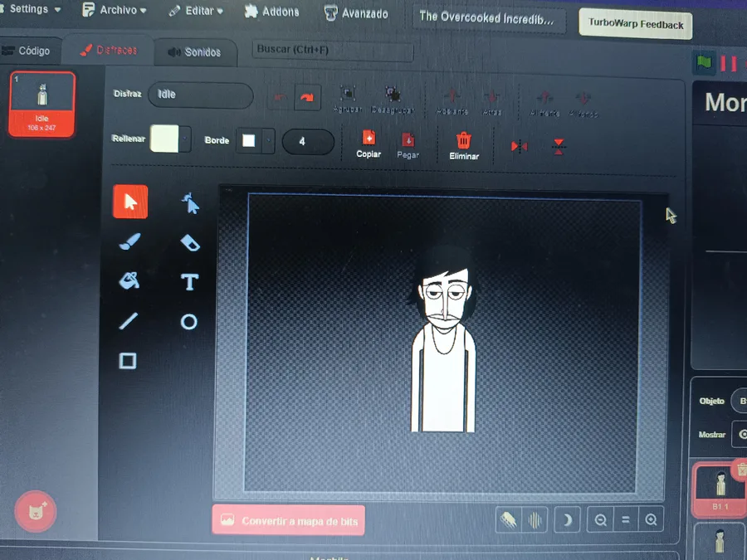
Task: Select the Line tool
Action: (x=129, y=320)
